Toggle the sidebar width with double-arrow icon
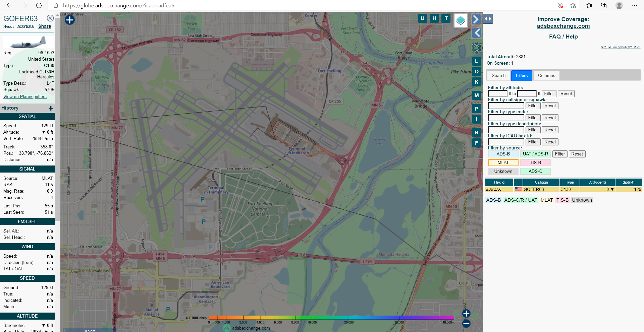644x332 pixels. [x=488, y=19]
